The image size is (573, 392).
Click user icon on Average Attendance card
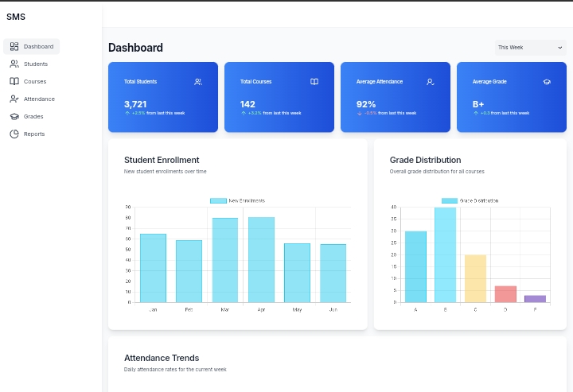click(x=431, y=81)
